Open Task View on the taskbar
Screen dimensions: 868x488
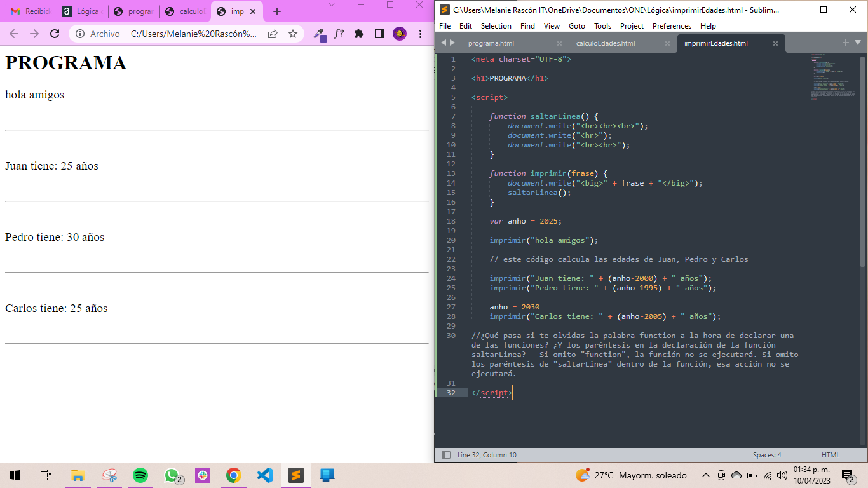pos(45,475)
